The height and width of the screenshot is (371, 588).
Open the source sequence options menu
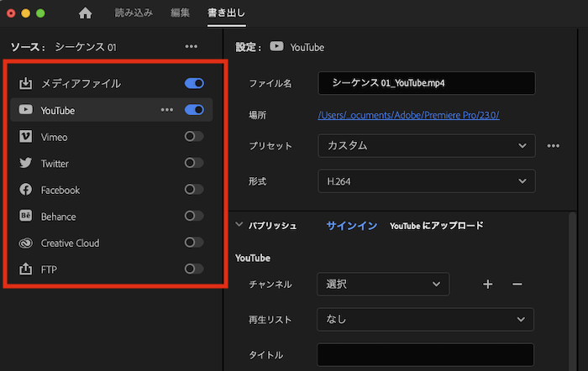click(192, 46)
